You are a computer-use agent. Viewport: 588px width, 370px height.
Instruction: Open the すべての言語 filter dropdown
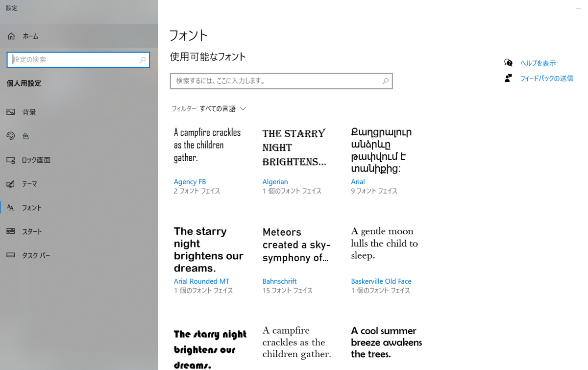click(x=209, y=109)
